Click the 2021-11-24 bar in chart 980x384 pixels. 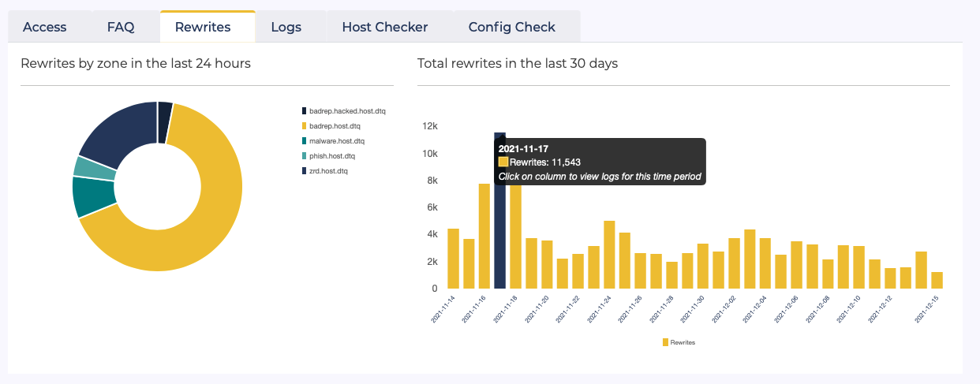(x=609, y=255)
